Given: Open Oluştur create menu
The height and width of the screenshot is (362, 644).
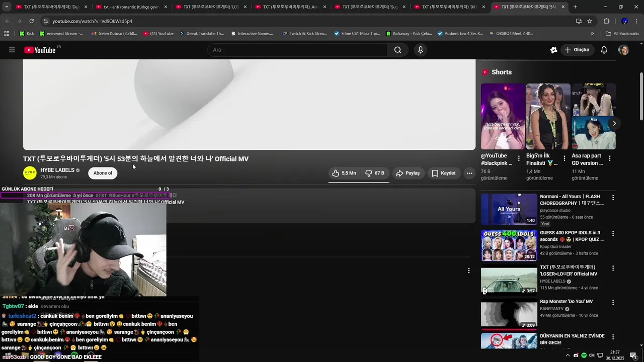Looking at the screenshot, I should [x=577, y=50].
